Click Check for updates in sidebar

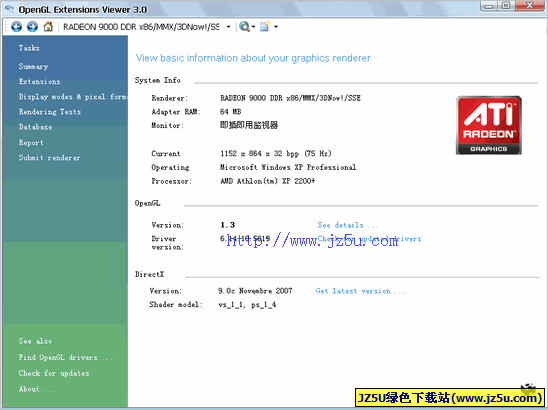coord(54,373)
